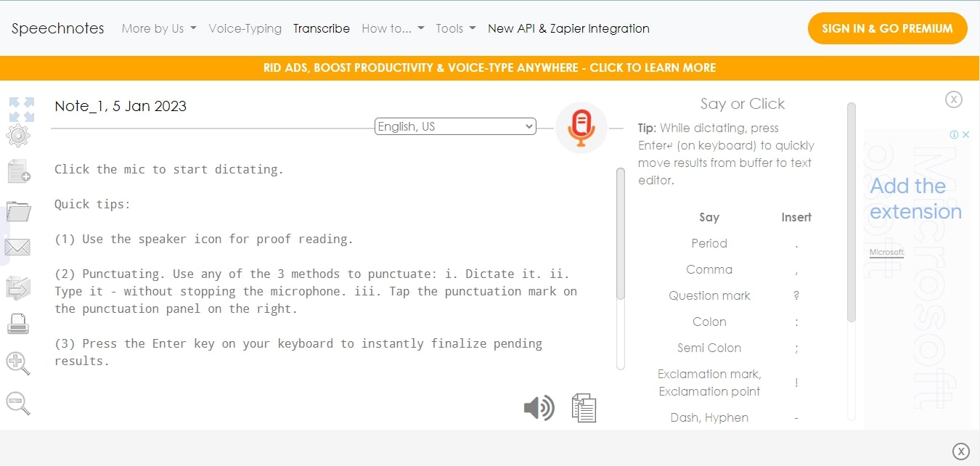Screen dimensions: 980x466
Task: Click the 'Colon' say command text
Action: (x=709, y=322)
